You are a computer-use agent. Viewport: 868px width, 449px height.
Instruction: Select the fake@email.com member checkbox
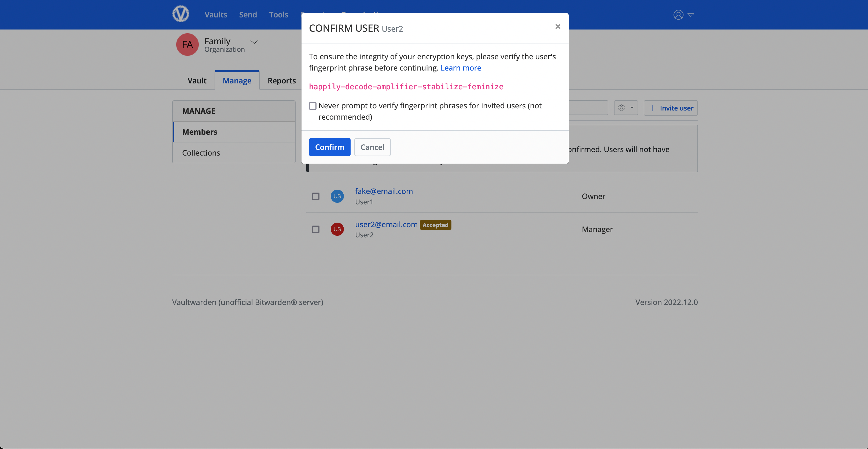[x=315, y=196]
